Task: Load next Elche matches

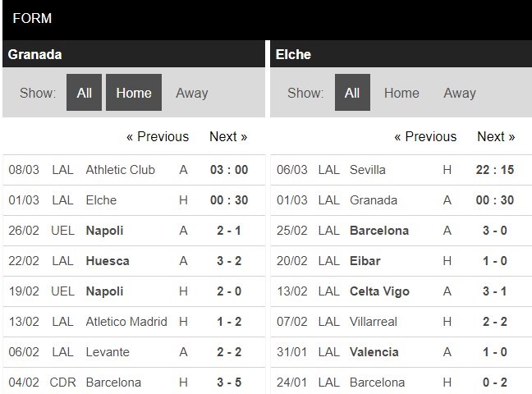Action: (496, 136)
